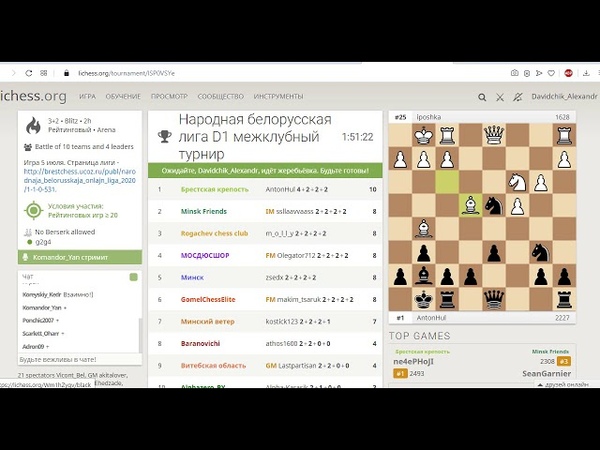Click the green target conditions icon
The height and width of the screenshot is (450, 600).
tap(34, 210)
